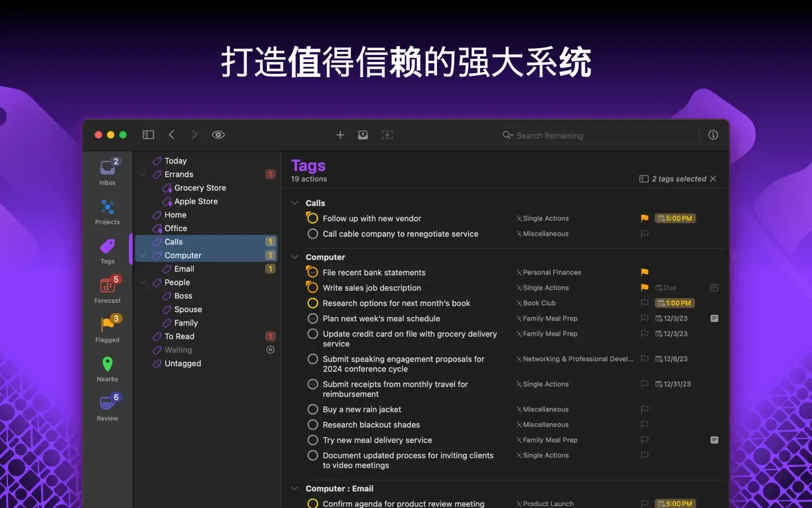Click 1:00 PM due date on Research options
This screenshot has height=508, width=812.
pos(674,303)
